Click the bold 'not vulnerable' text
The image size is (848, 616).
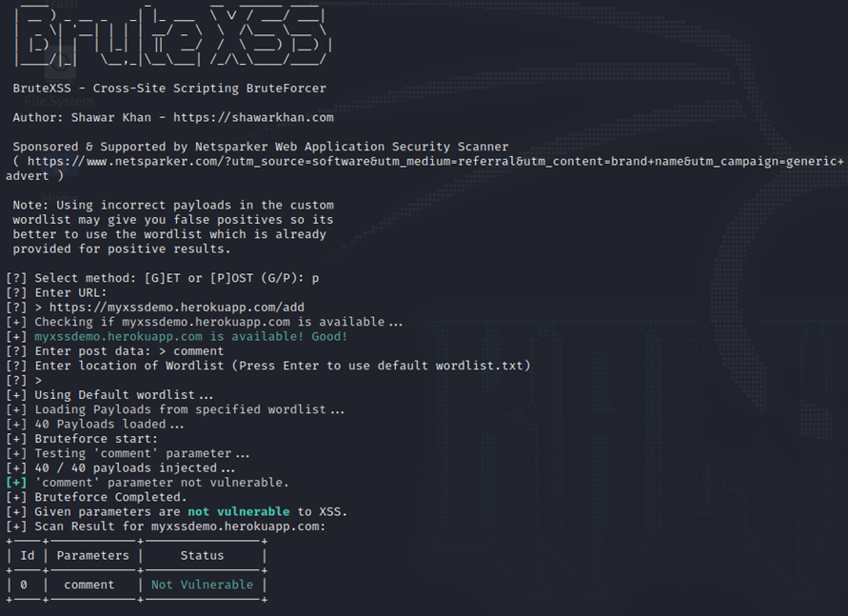pos(239,511)
